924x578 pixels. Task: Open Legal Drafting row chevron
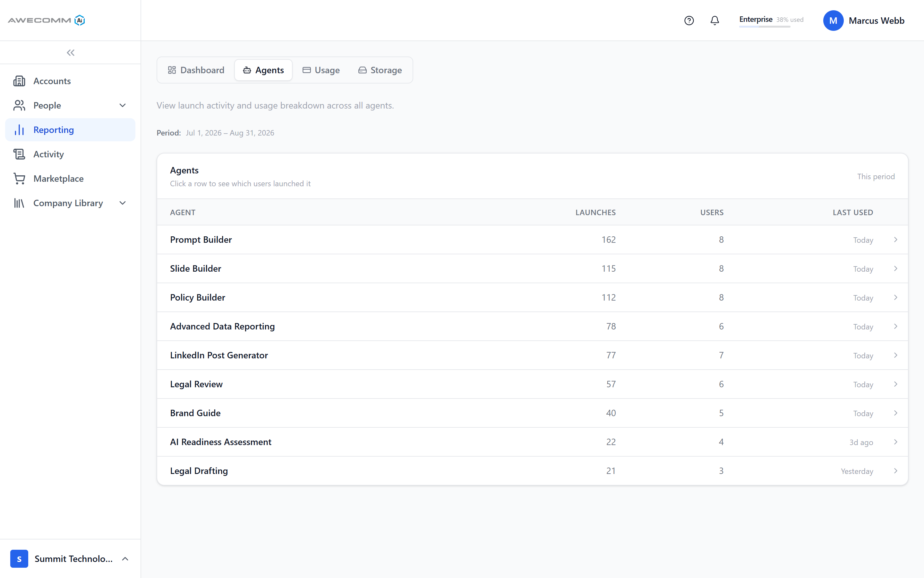point(895,471)
